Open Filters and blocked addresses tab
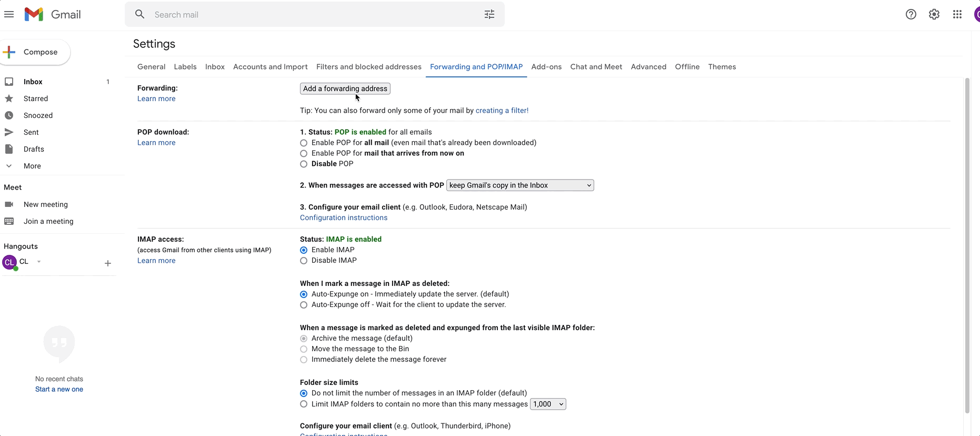 pos(369,67)
